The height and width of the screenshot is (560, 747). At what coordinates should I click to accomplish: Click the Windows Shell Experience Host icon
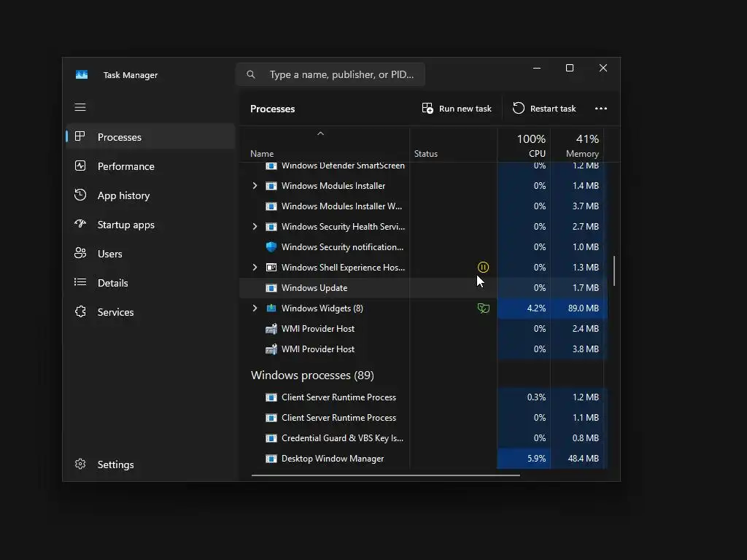271,267
